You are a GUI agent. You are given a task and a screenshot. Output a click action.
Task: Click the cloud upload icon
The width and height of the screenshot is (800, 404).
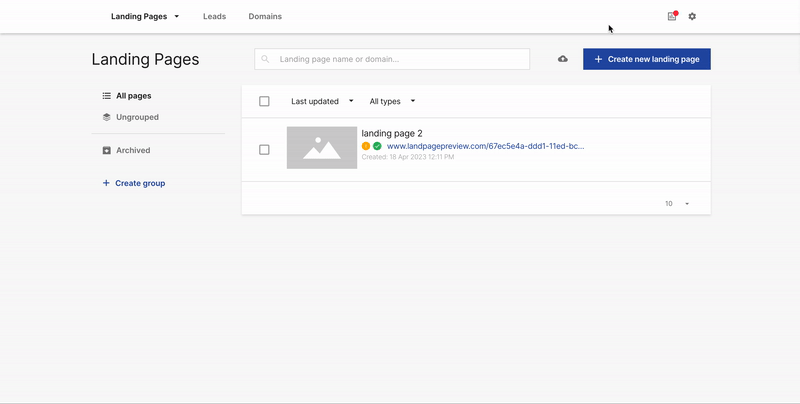click(563, 59)
